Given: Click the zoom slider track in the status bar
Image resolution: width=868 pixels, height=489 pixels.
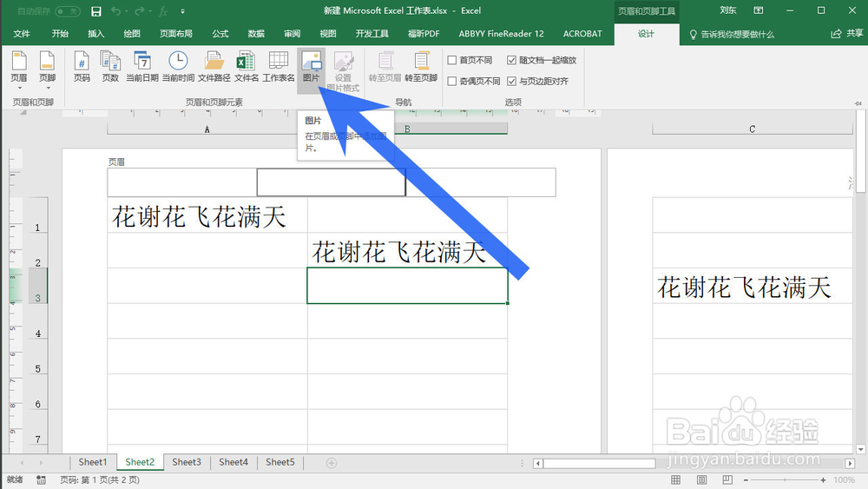Looking at the screenshot, I should point(785,480).
